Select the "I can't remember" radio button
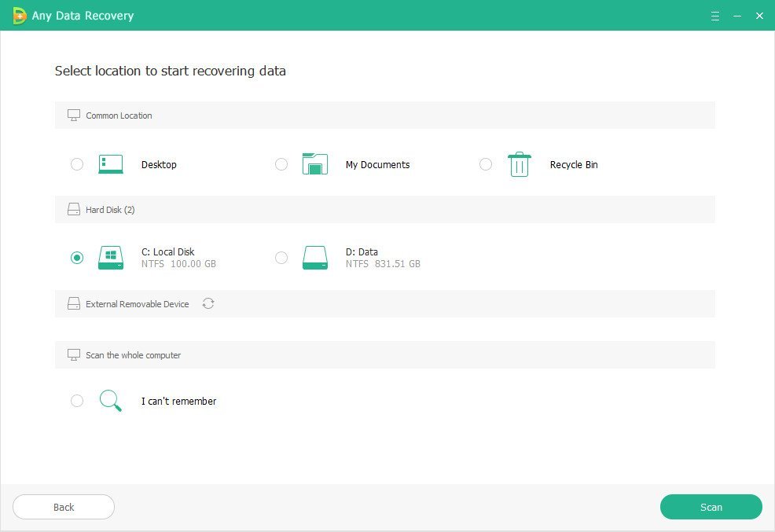This screenshot has height=532, width=775. (x=77, y=401)
